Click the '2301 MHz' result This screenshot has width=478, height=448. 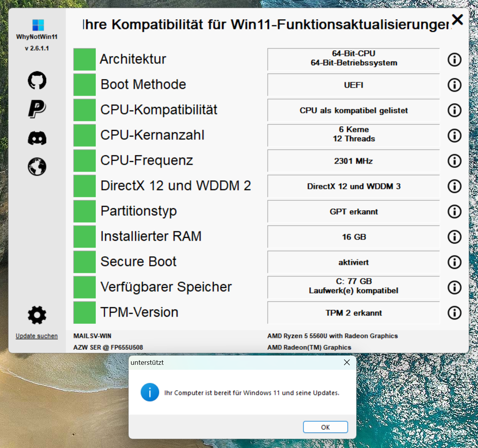point(354,161)
